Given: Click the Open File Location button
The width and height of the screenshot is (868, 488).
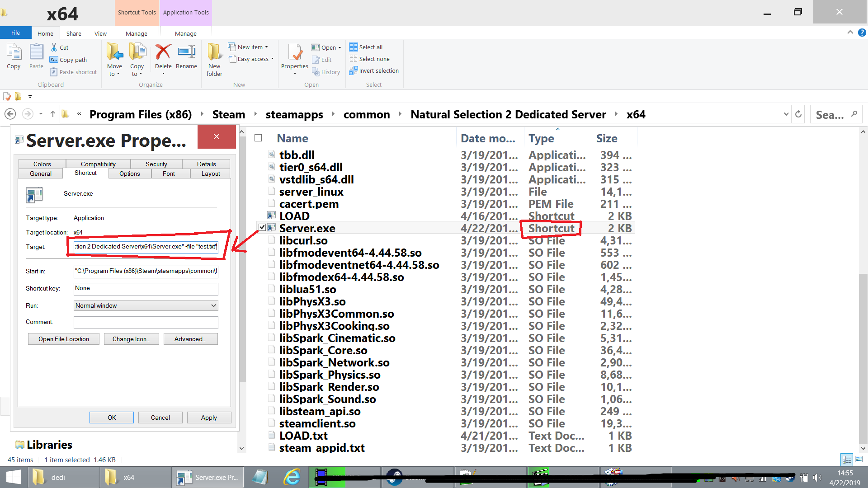Looking at the screenshot, I should 64,339.
